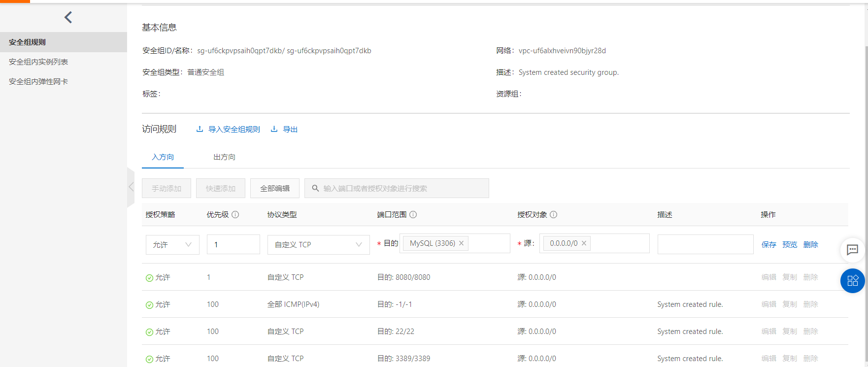The width and height of the screenshot is (868, 367).
Task: Click 删除 for the ICMP(IPv4) rule
Action: click(x=811, y=304)
